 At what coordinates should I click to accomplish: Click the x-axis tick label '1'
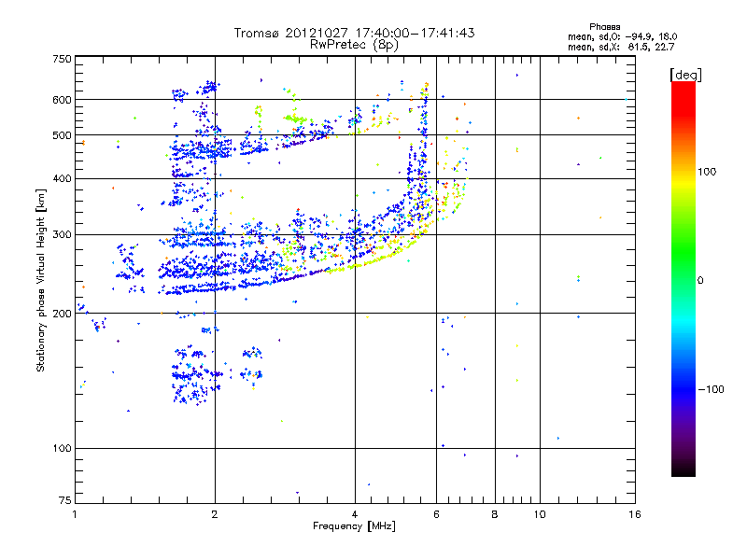click(75, 514)
